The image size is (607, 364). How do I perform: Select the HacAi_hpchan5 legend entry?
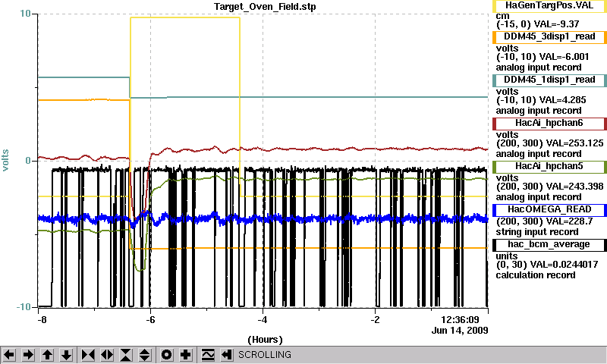(x=549, y=167)
